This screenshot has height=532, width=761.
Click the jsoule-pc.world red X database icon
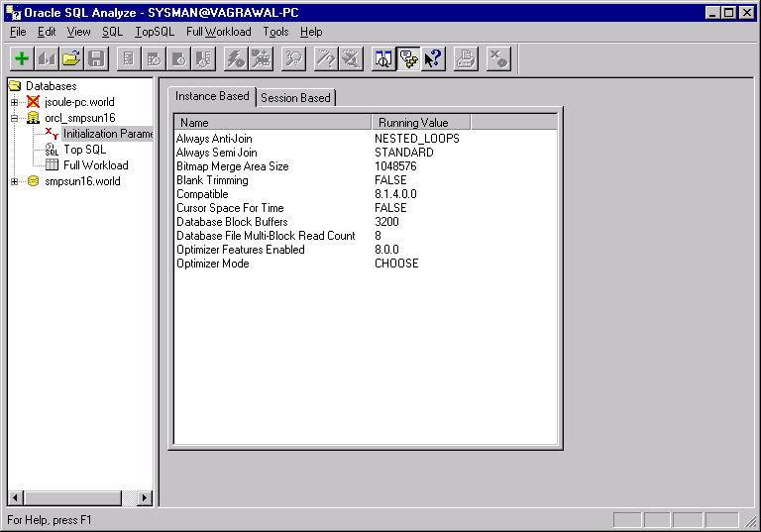tap(33, 102)
